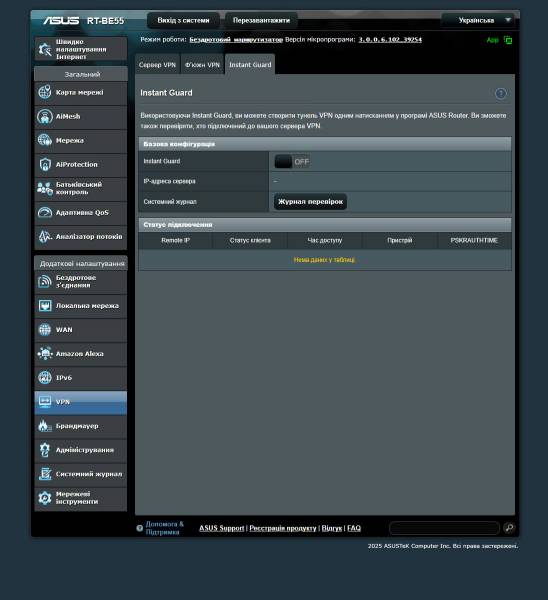Open the Локальна мережа icon
This screenshot has width=548, height=600.
tap(45, 306)
